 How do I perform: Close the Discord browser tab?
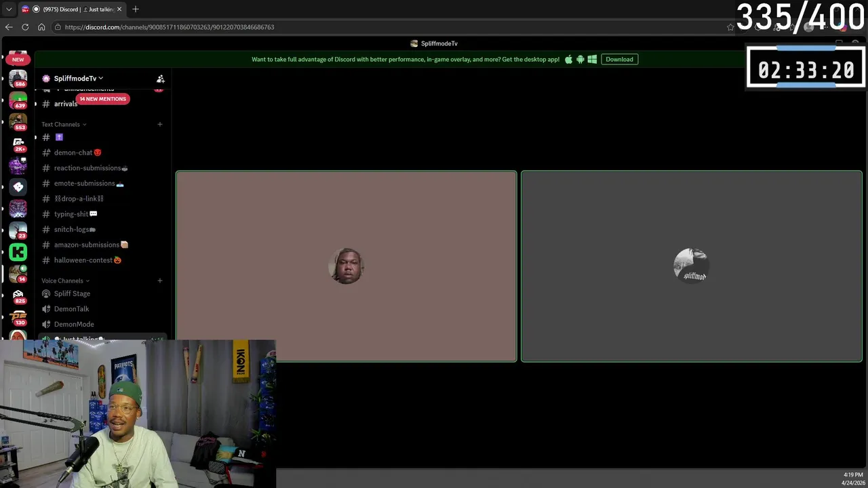pos(119,9)
